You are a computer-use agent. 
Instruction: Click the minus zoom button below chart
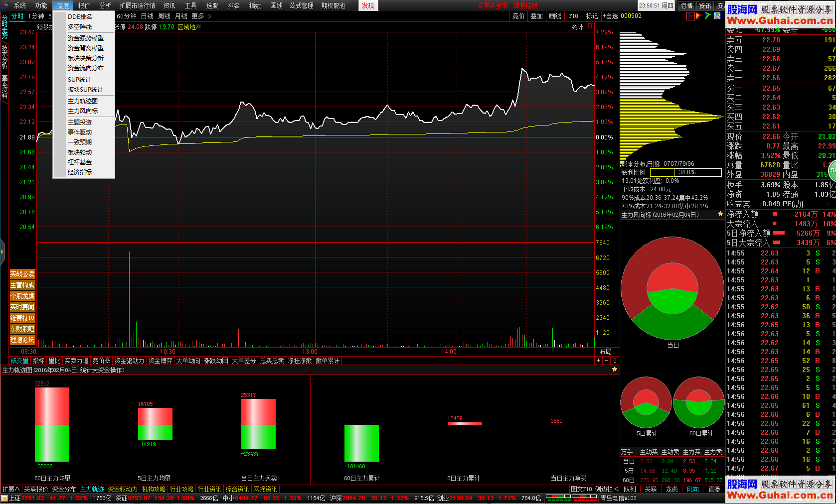pos(606,361)
